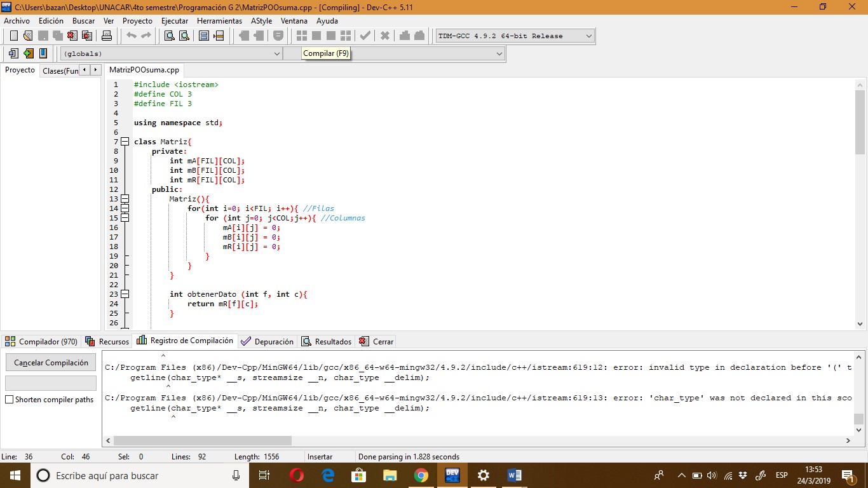The height and width of the screenshot is (488, 868).
Task: Click the Goto Bookmark blue icon
Action: pyautogui.click(x=43, y=53)
